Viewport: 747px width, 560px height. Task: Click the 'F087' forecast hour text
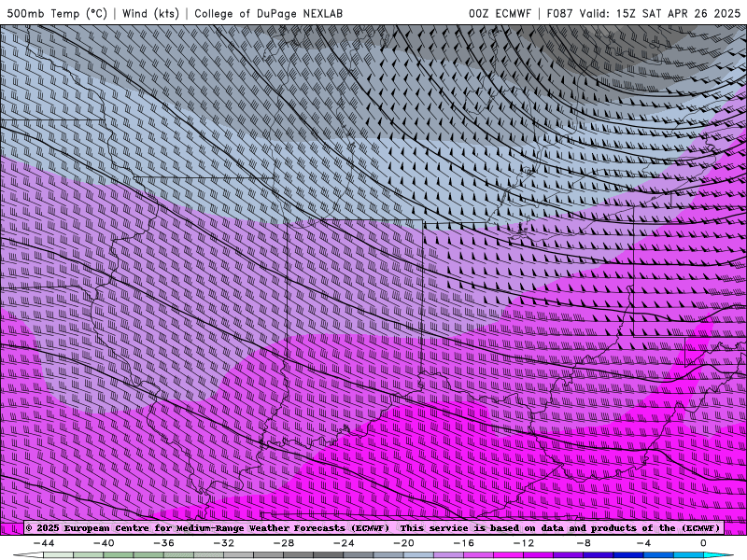pyautogui.click(x=560, y=13)
